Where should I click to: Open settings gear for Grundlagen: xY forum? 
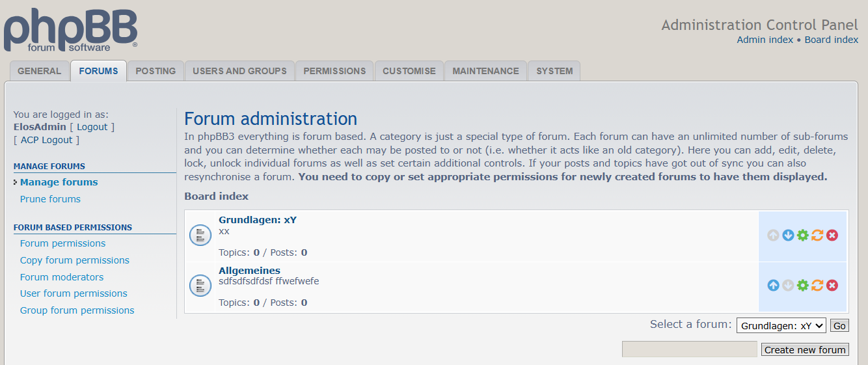pyautogui.click(x=803, y=236)
